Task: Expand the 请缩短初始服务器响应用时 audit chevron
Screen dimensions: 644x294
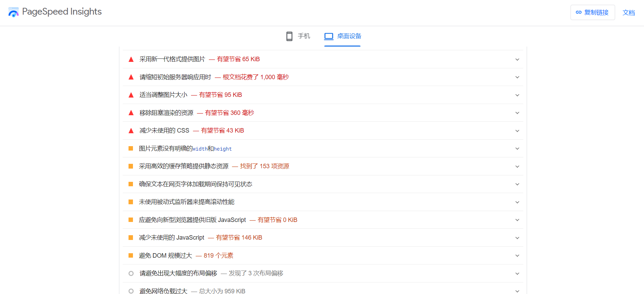Action: [517, 77]
